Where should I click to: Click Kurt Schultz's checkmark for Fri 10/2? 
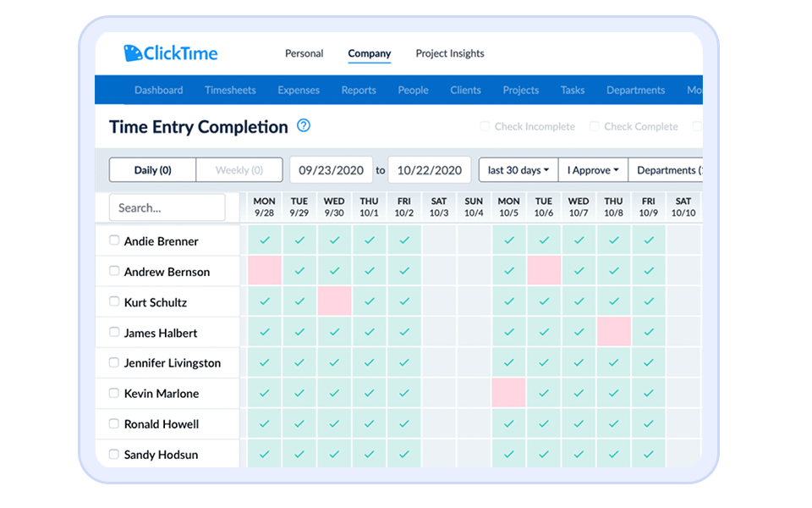[403, 301]
